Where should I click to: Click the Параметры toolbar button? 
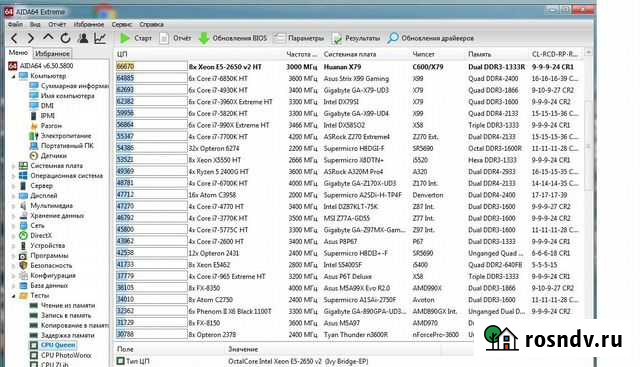pyautogui.click(x=299, y=38)
